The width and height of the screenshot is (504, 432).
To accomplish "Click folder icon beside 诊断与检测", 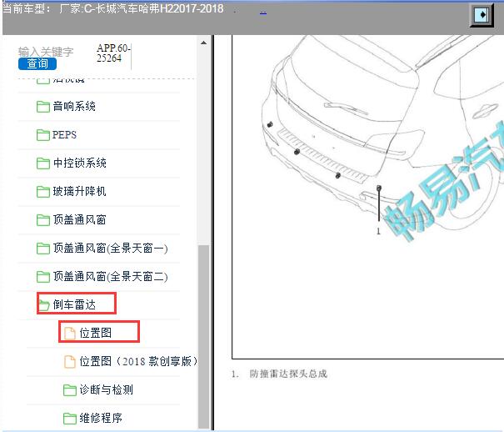I will pos(69,389).
